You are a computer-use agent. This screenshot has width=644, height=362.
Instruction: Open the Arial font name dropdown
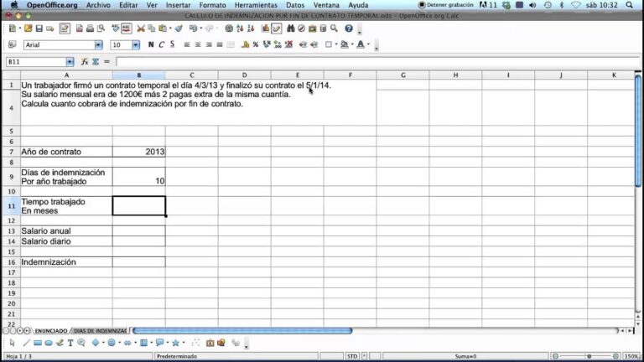click(98, 45)
